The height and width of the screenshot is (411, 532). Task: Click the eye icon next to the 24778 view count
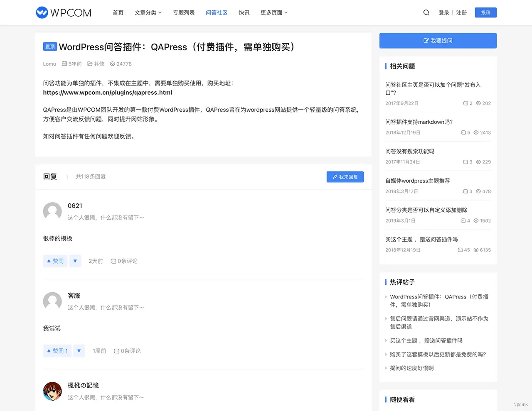click(x=111, y=64)
